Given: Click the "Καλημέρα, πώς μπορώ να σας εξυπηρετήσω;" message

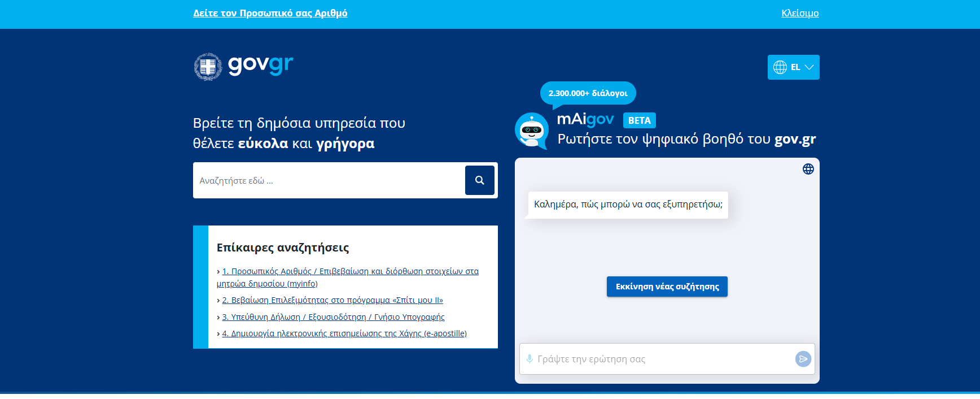Looking at the screenshot, I should coord(628,205).
